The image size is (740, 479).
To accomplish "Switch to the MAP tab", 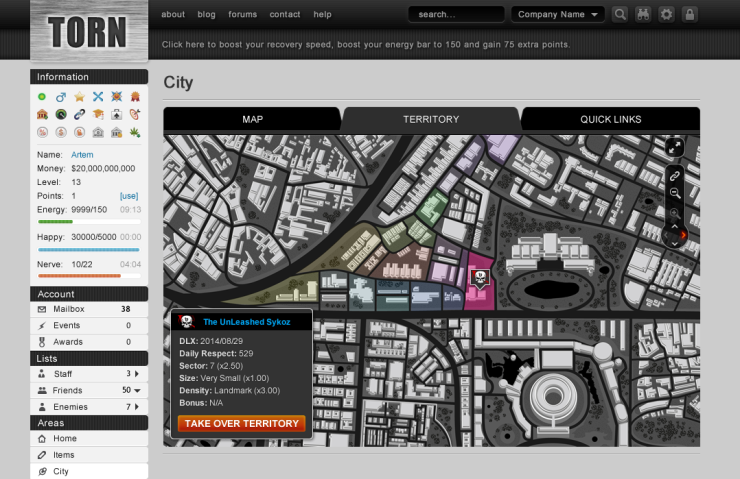I will [x=252, y=119].
